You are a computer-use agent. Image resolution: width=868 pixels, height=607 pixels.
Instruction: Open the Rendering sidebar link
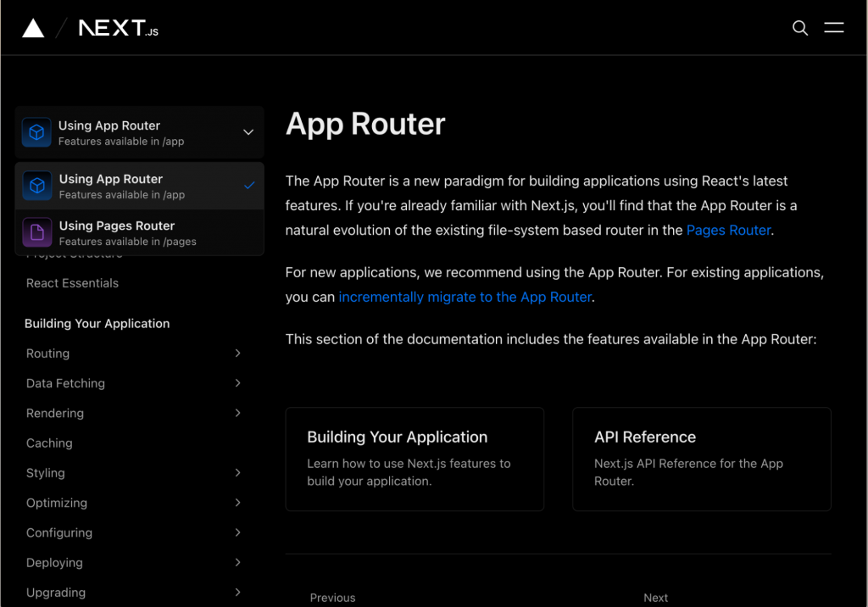click(x=55, y=413)
